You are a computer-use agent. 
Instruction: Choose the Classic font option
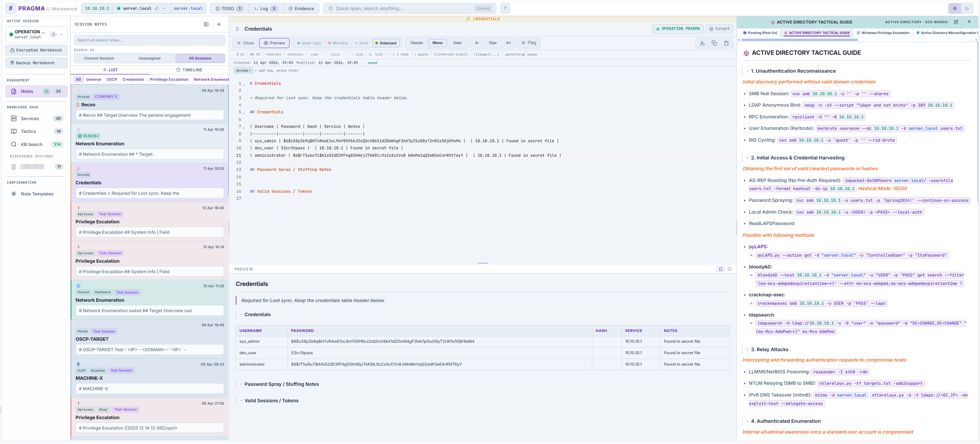click(x=417, y=43)
